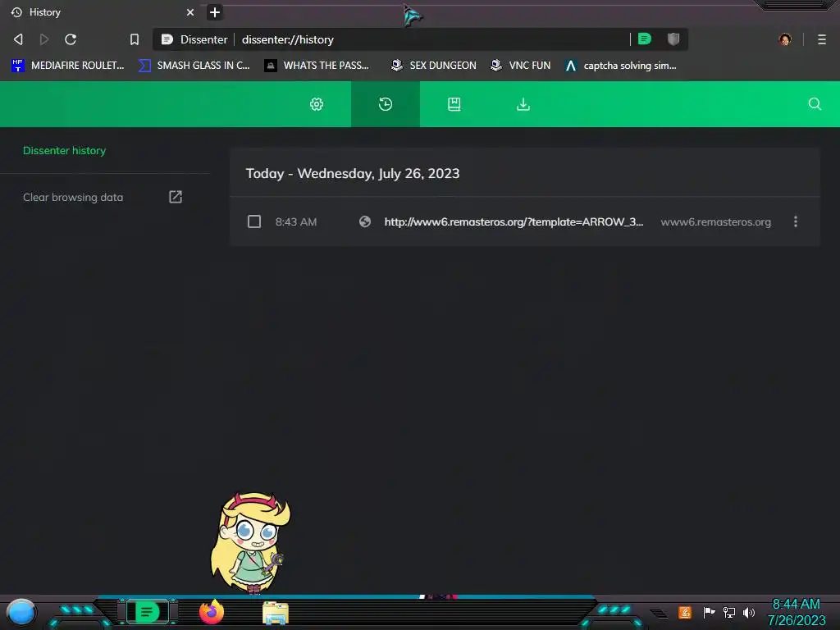Open the Settings gear tab
Screen dimensions: 840x630
[x=317, y=104]
